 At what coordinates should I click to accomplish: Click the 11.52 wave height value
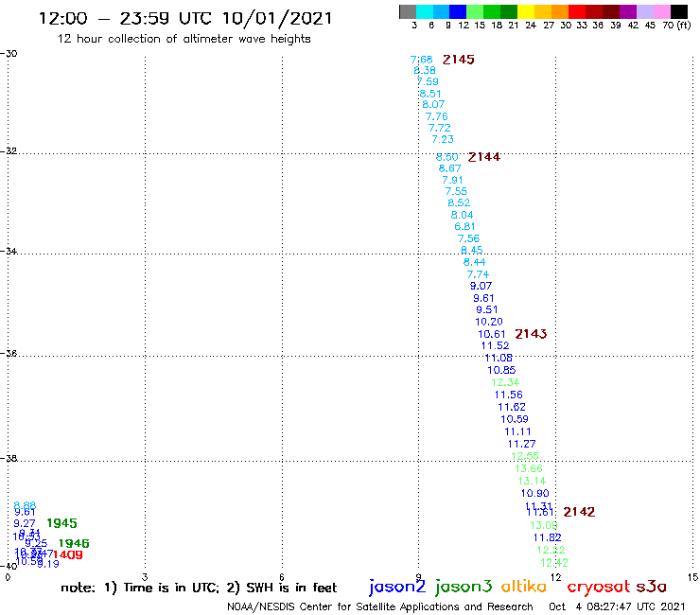[x=495, y=345]
